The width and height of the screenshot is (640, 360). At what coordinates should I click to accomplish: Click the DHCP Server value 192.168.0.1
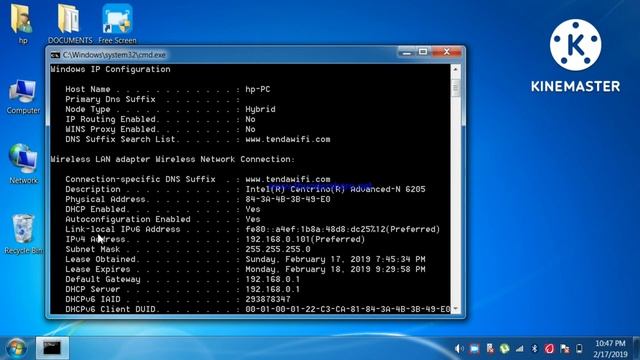tap(273, 289)
